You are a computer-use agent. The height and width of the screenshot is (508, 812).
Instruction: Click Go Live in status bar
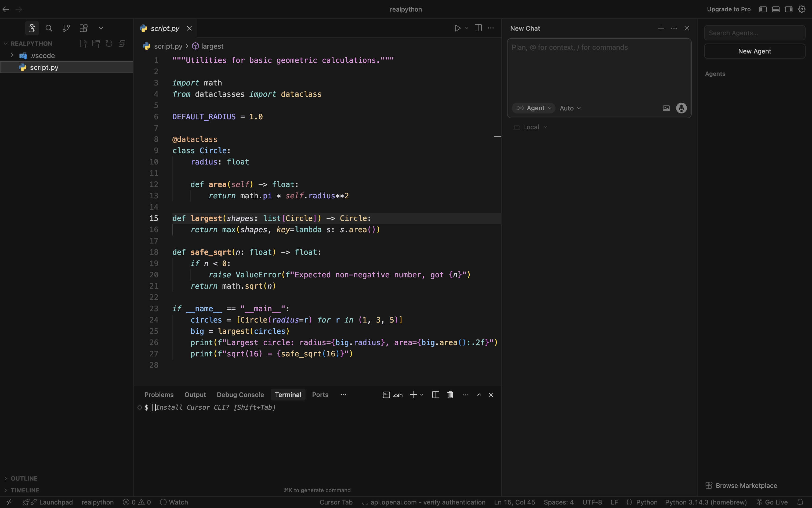[x=772, y=502]
